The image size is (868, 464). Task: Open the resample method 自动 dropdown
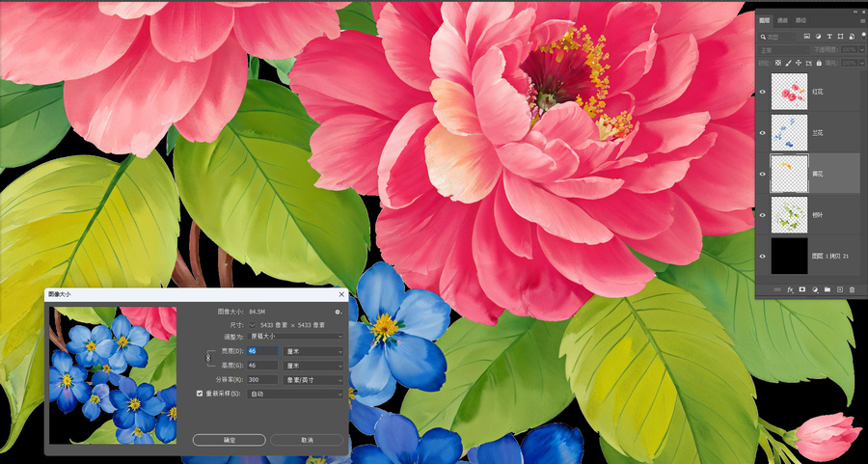click(295, 394)
